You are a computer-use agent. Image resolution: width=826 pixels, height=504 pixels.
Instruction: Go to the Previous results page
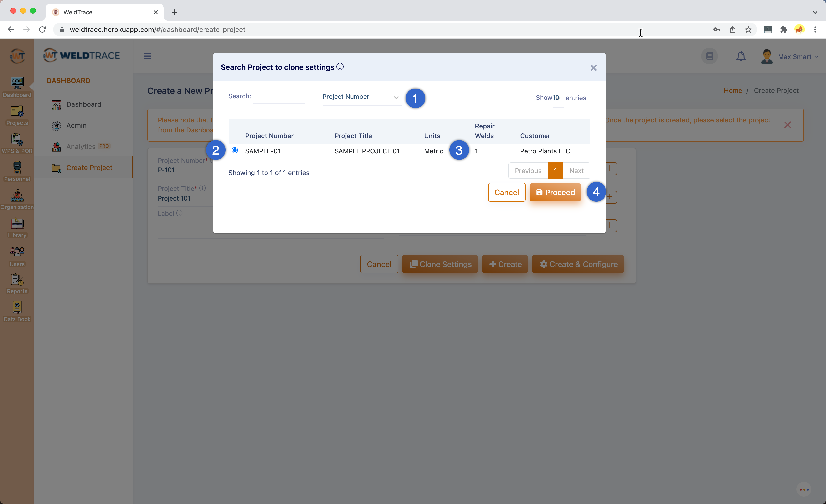(528, 171)
